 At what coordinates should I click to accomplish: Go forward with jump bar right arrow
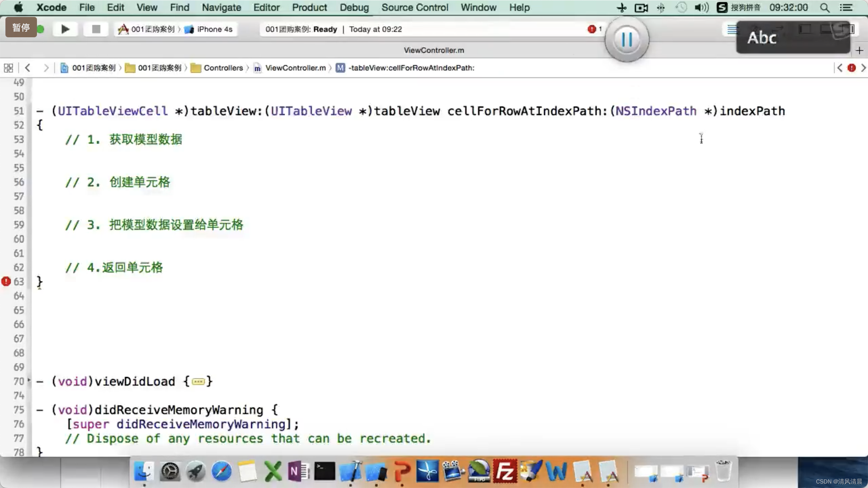coord(46,68)
